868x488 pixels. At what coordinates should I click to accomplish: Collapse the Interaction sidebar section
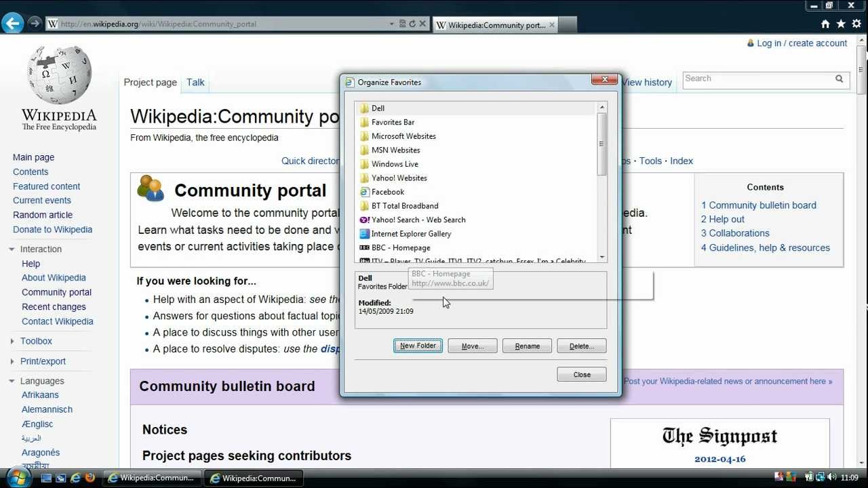click(x=12, y=249)
